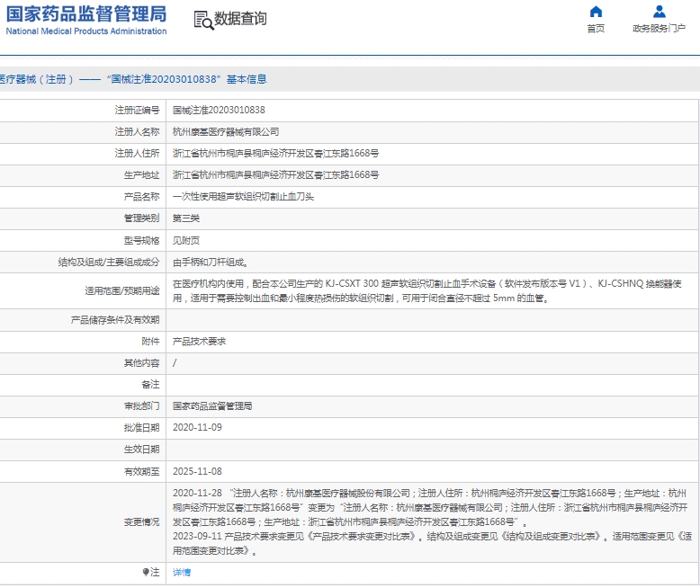The height and width of the screenshot is (588, 700).
Task: Select the 2023-09-11 change record text
Action: click(x=432, y=543)
